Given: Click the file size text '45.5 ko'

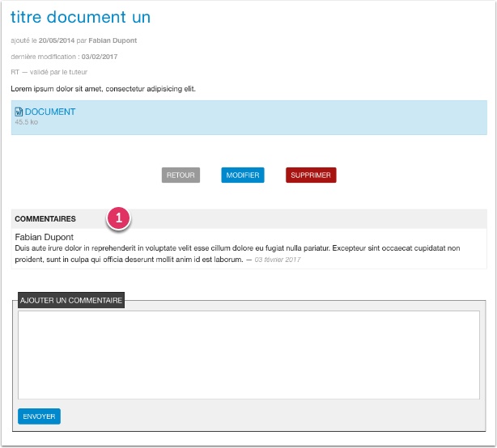Looking at the screenshot, I should point(26,122).
